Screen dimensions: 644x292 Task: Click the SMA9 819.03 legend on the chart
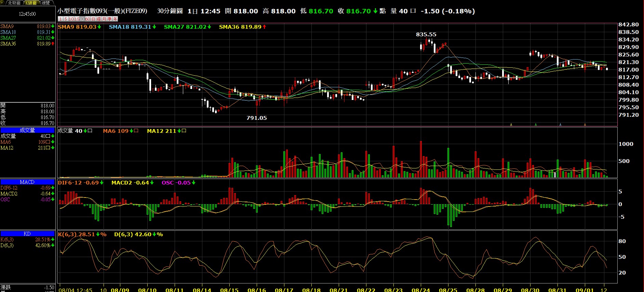(79, 27)
